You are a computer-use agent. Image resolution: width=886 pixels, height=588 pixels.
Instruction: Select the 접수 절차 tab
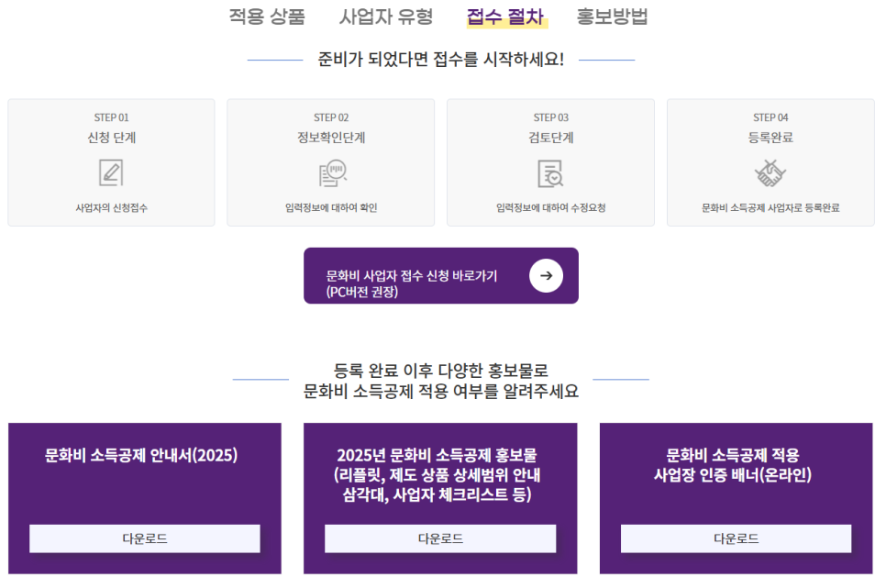(505, 17)
